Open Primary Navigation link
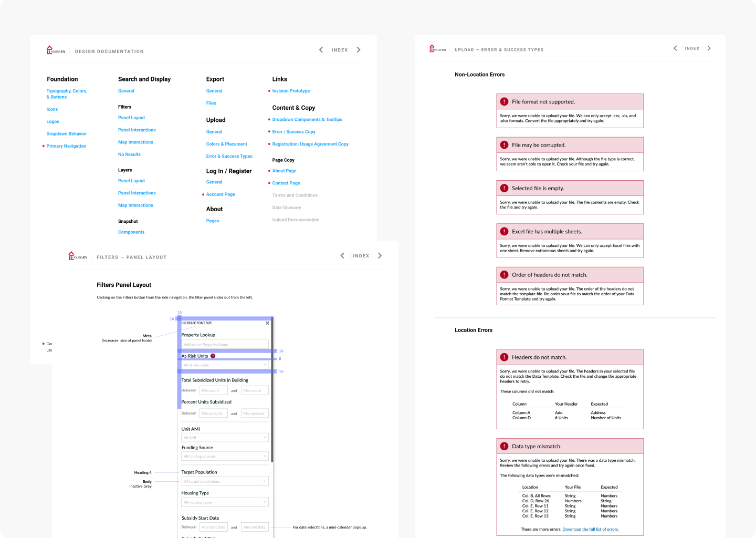756x538 pixels. point(66,146)
